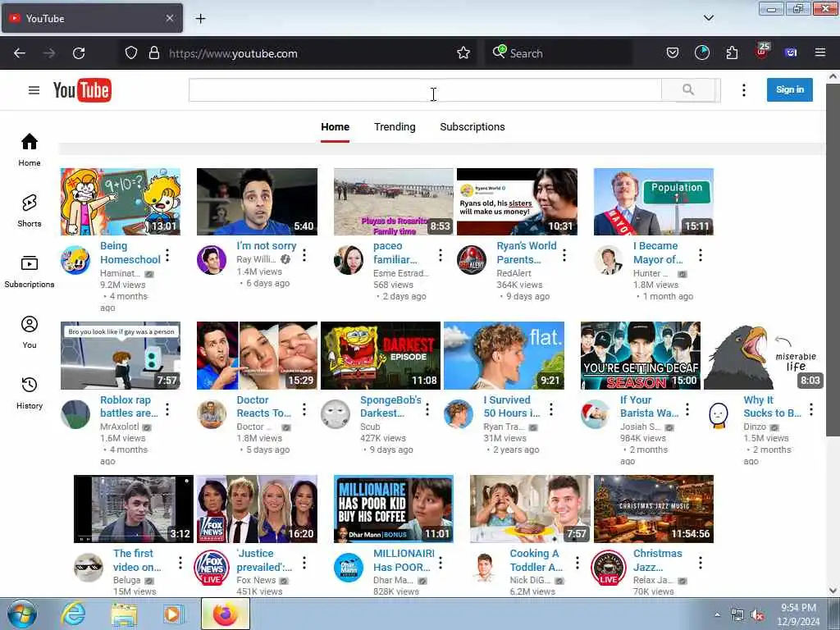
Task: Click the Haminations channel avatar
Action: pyautogui.click(x=75, y=260)
